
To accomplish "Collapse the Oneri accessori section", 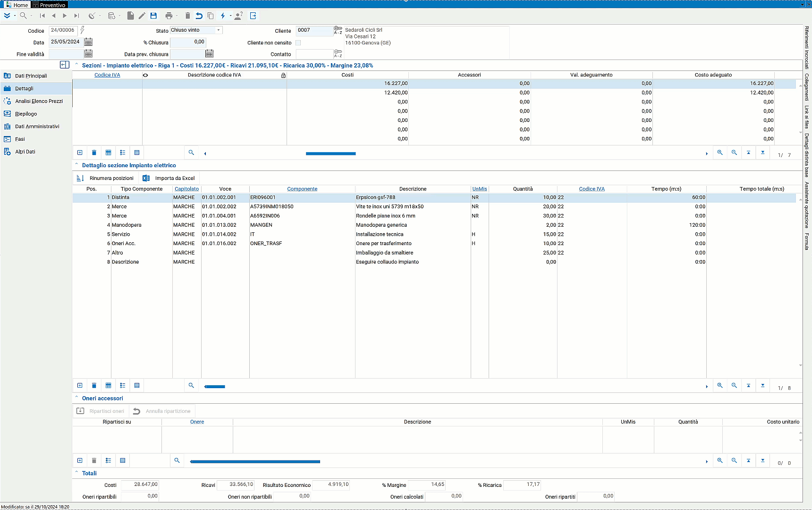I will pyautogui.click(x=76, y=398).
